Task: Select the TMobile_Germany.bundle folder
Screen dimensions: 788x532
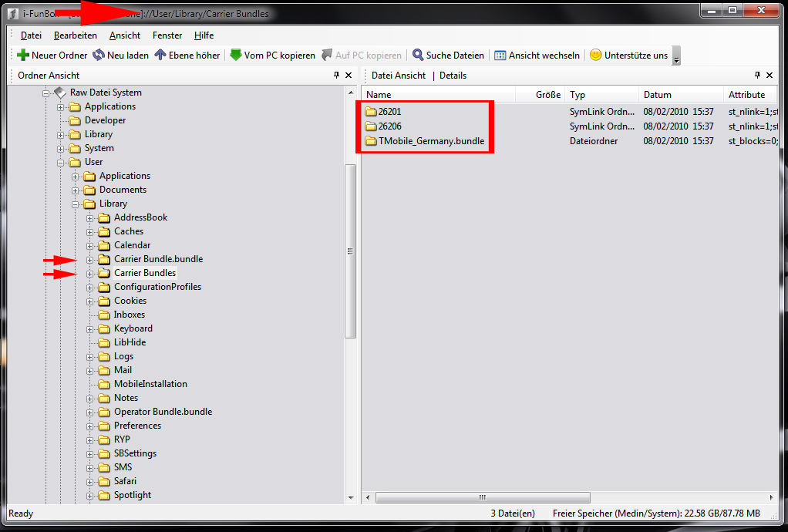Action: tap(431, 141)
